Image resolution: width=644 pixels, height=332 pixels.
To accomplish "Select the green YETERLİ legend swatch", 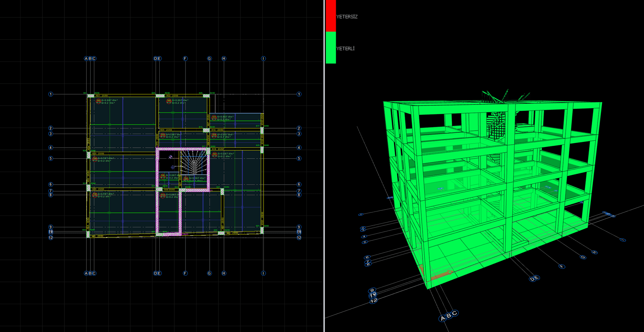I will tap(331, 47).
